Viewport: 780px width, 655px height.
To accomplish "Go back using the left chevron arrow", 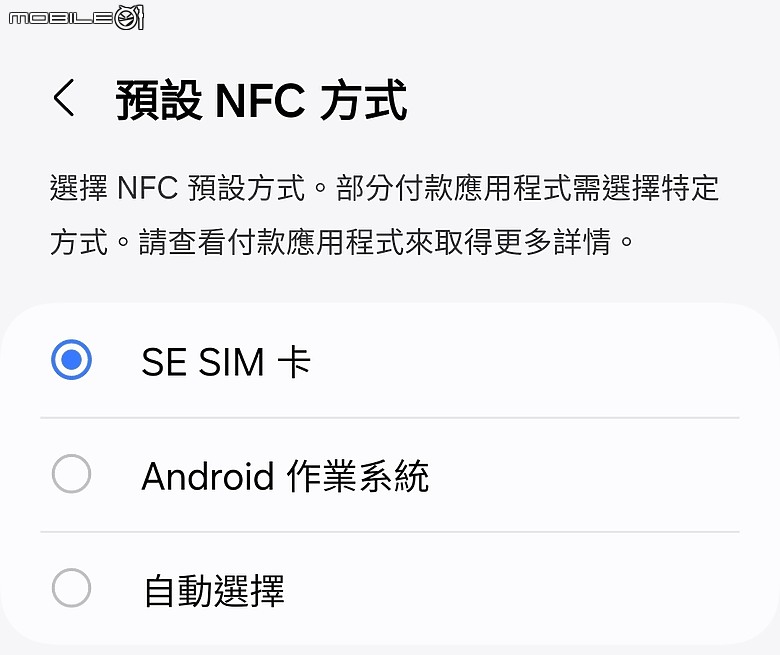I will pos(64,98).
